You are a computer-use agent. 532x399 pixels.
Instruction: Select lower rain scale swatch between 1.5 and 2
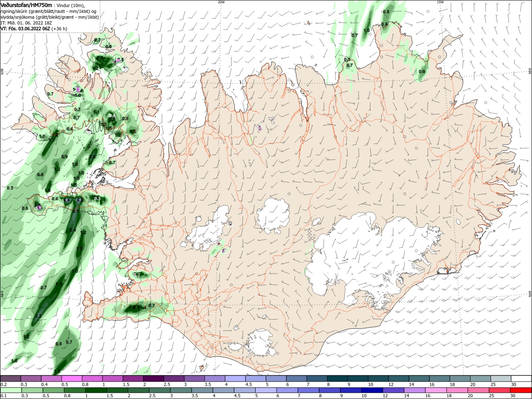(x=117, y=390)
